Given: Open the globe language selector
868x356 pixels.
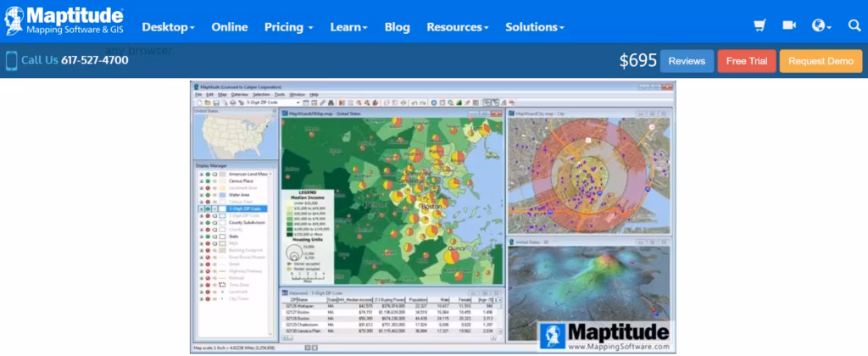Looking at the screenshot, I should click(821, 25).
